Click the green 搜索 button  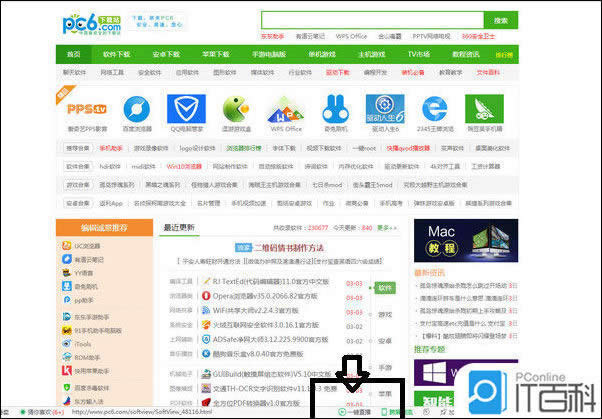pos(501,20)
